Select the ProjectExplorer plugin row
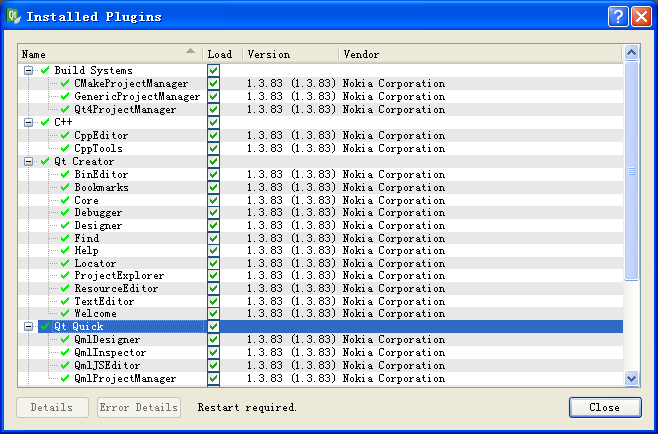The height and width of the screenshot is (434, 658). 321,275
